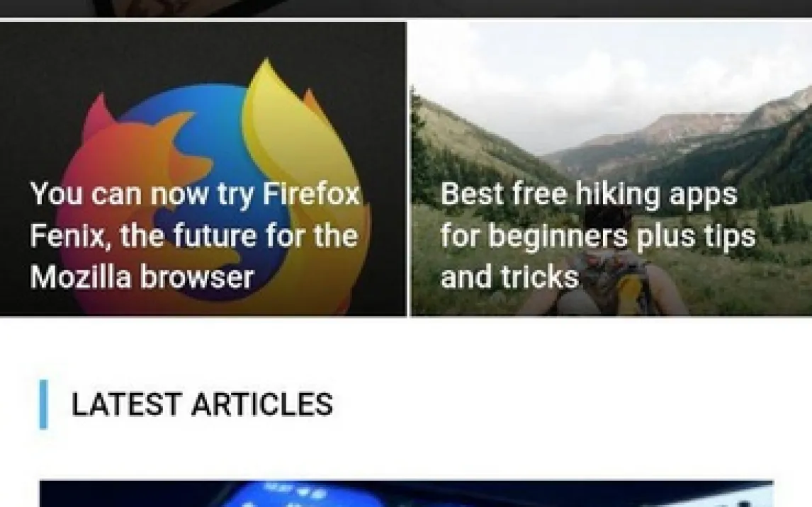Select the blue accent bar beside Latest Articles
812x507 pixels.
[x=43, y=404]
